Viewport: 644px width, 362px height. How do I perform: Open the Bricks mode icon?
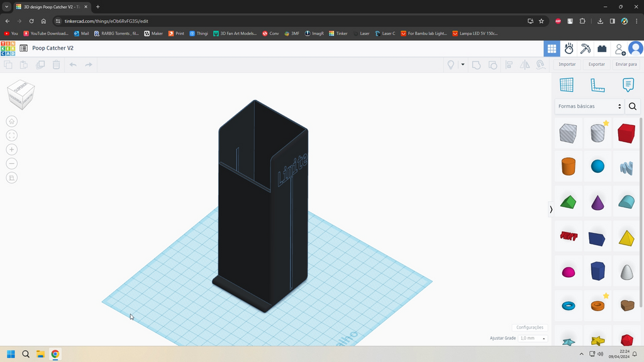tap(602, 48)
